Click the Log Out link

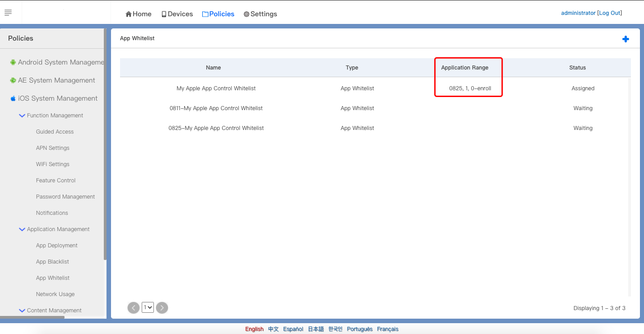coord(610,13)
